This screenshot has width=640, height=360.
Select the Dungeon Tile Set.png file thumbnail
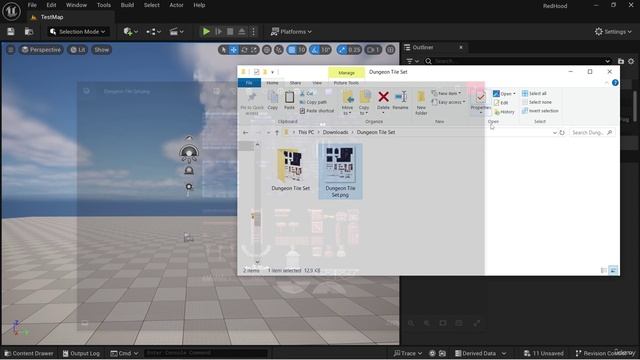tap(340, 171)
